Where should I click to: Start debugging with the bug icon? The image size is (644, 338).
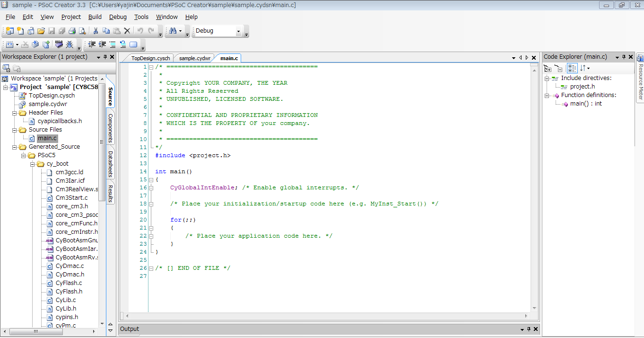(x=70, y=44)
